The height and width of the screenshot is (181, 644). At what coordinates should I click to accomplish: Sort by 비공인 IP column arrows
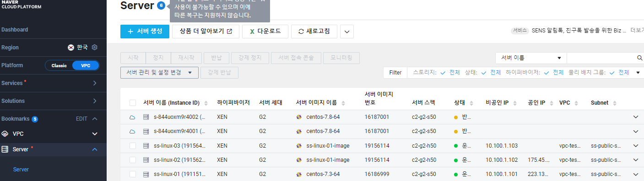coord(515,103)
